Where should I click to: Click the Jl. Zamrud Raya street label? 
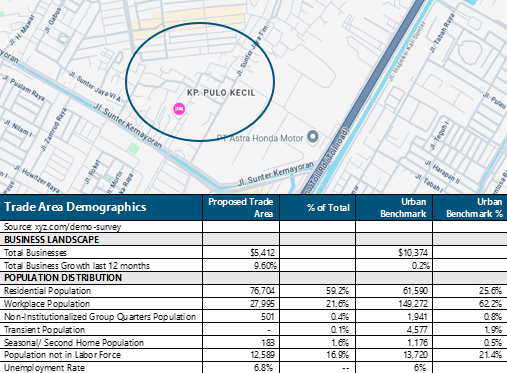(53, 129)
